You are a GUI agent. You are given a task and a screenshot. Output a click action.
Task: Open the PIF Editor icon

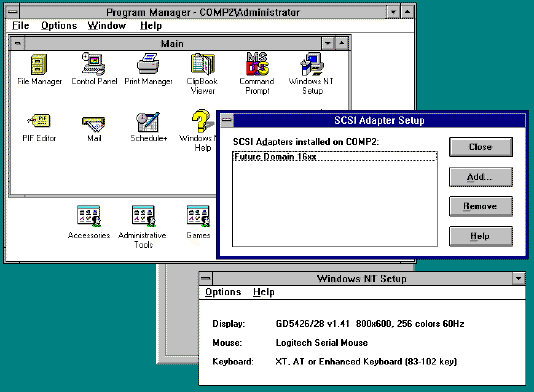pos(39,121)
